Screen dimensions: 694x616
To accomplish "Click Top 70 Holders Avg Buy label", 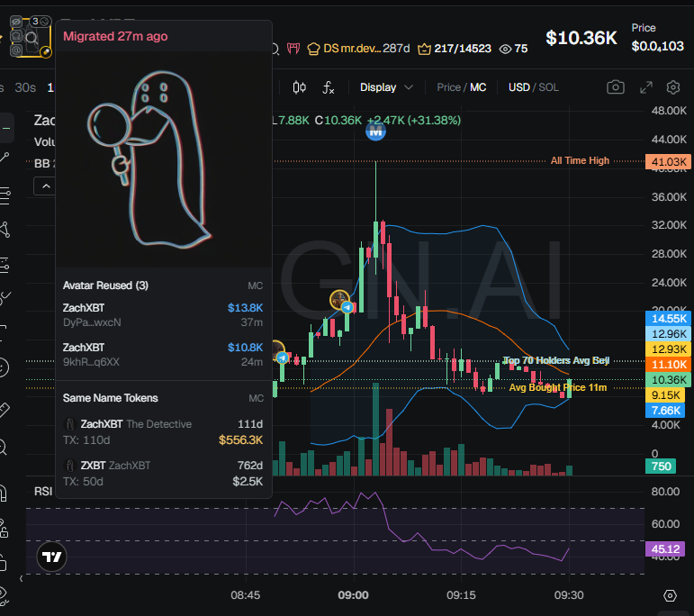I will click(556, 360).
